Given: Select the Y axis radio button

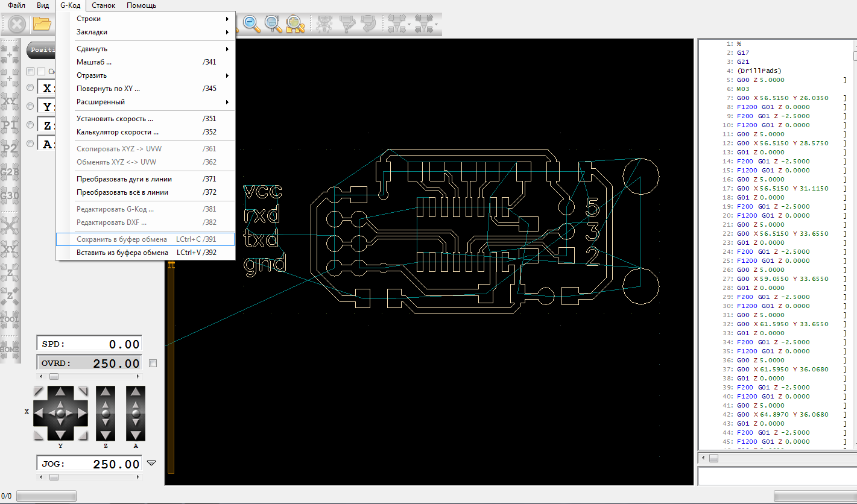Looking at the screenshot, I should point(30,106).
